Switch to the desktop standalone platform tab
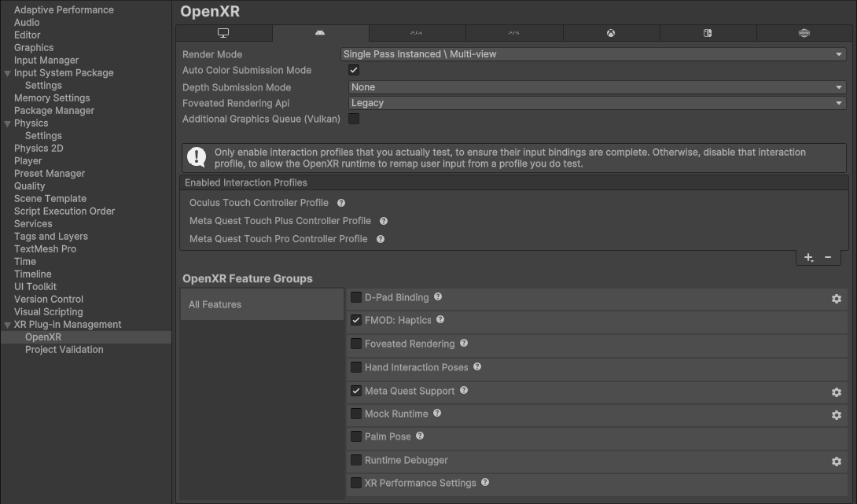The image size is (857, 504). coord(223,33)
